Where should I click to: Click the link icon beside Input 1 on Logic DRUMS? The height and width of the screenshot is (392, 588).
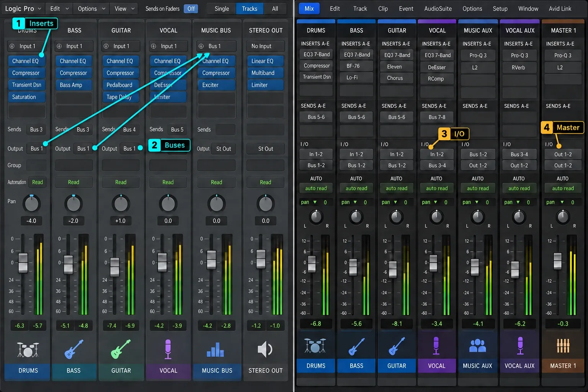(12, 46)
